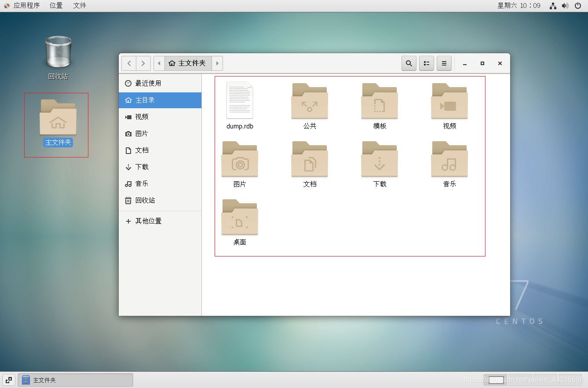This screenshot has height=388, width=588.
Task: Select 主目录 in the sidebar
Action: [160, 100]
